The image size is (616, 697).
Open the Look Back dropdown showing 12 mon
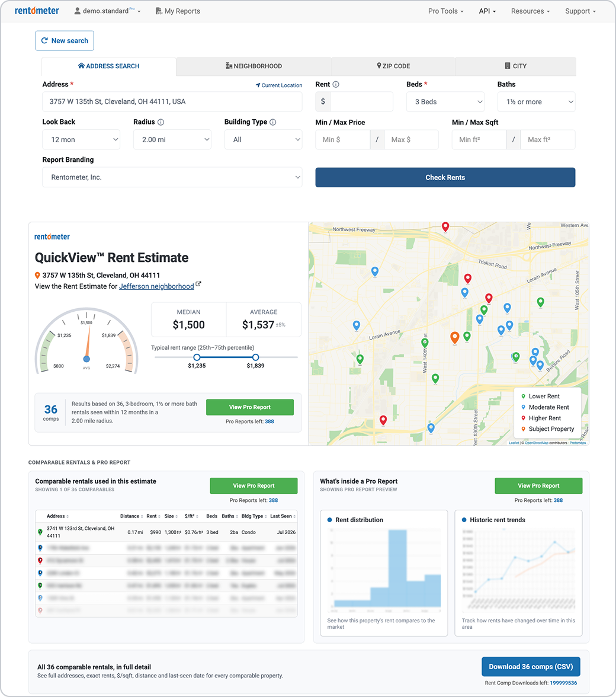point(81,140)
